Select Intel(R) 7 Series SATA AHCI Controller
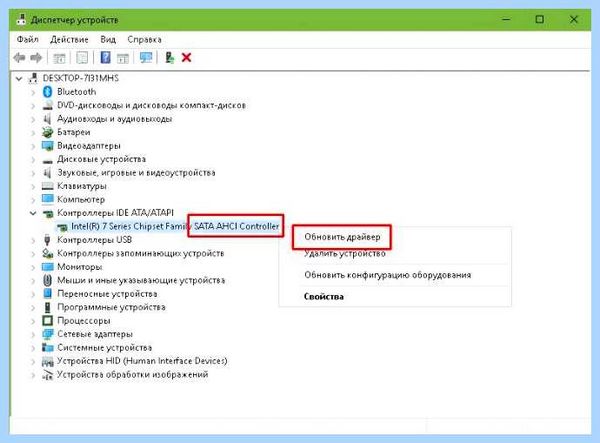Viewport: 600px width, 443px height. pos(175,226)
